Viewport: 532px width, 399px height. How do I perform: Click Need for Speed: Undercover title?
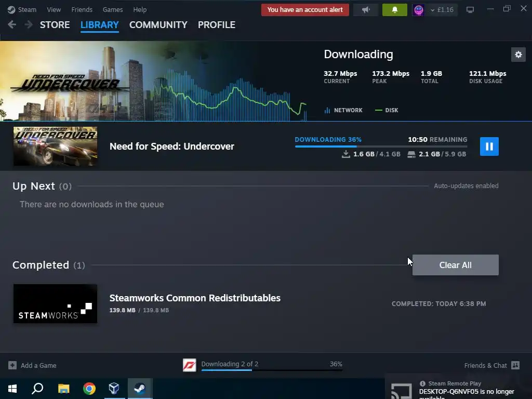point(171,146)
